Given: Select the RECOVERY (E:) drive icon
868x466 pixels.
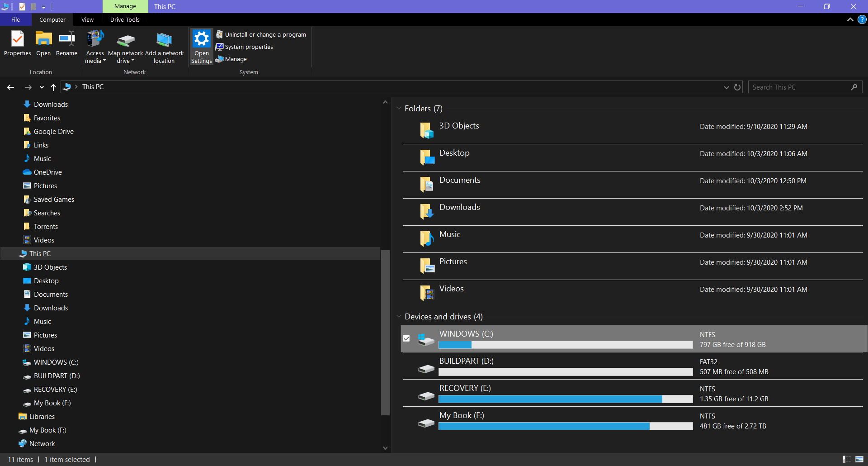Looking at the screenshot, I should pos(426,396).
